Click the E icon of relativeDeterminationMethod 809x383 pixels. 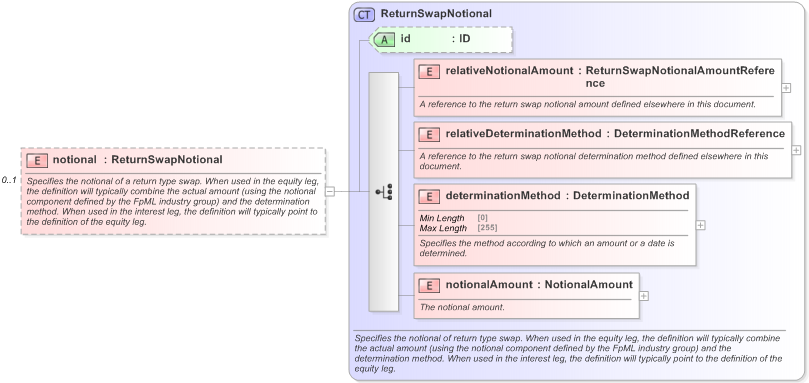pos(429,134)
